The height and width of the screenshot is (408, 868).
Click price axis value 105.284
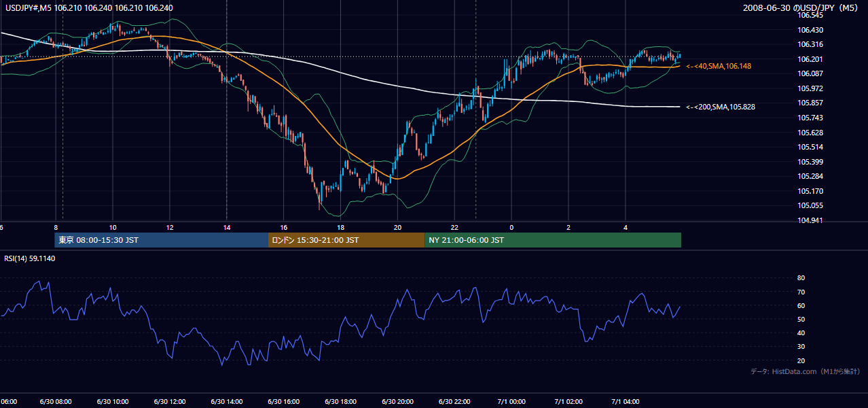click(810, 176)
